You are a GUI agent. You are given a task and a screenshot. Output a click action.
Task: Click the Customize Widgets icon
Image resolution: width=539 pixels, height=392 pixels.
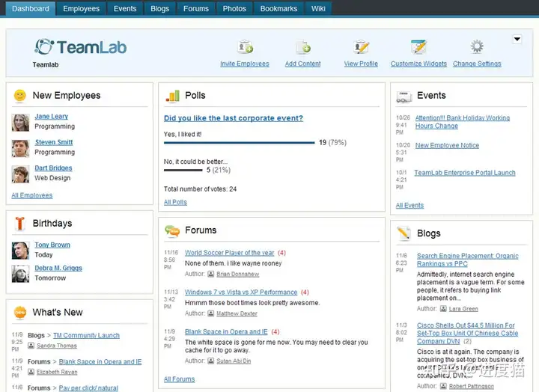[418, 46]
